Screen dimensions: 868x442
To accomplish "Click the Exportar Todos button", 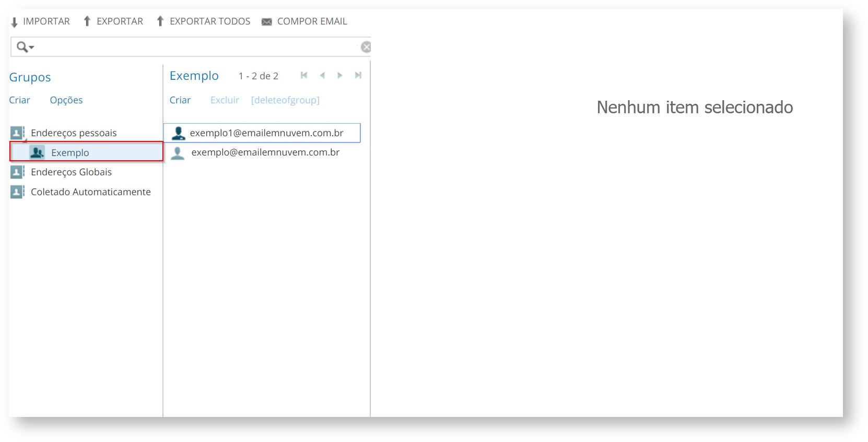I will tap(204, 21).
